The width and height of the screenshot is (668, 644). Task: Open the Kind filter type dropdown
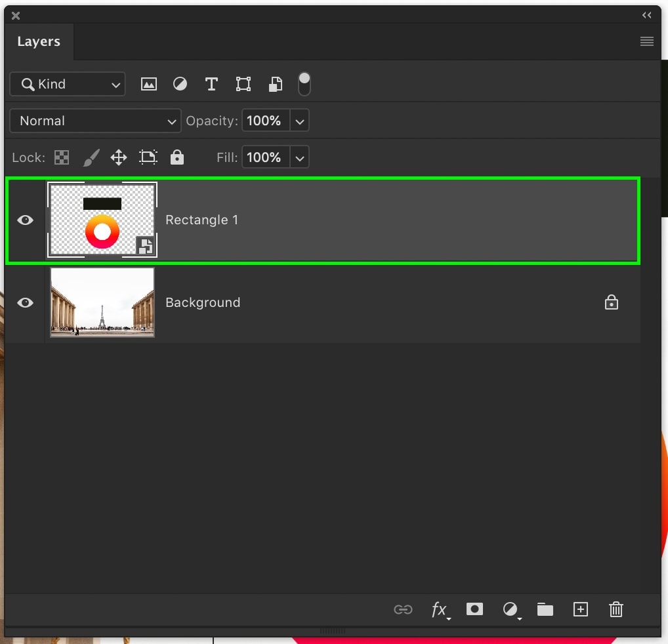click(68, 84)
